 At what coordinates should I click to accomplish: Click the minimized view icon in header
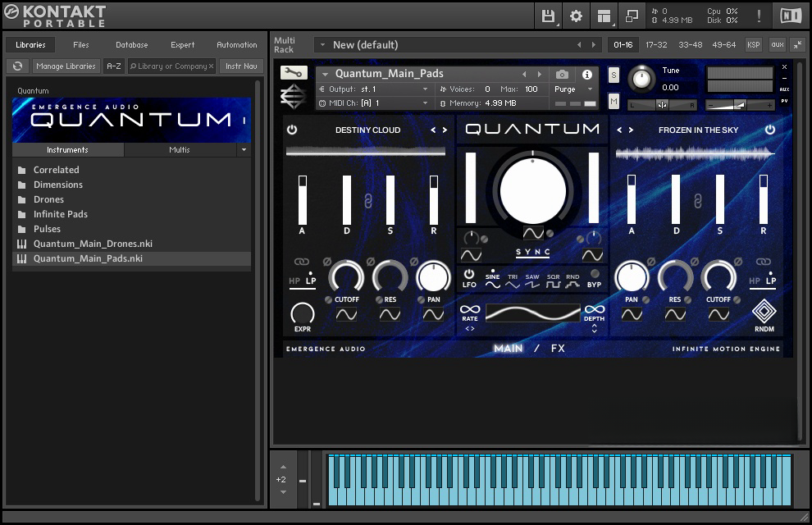coord(632,16)
